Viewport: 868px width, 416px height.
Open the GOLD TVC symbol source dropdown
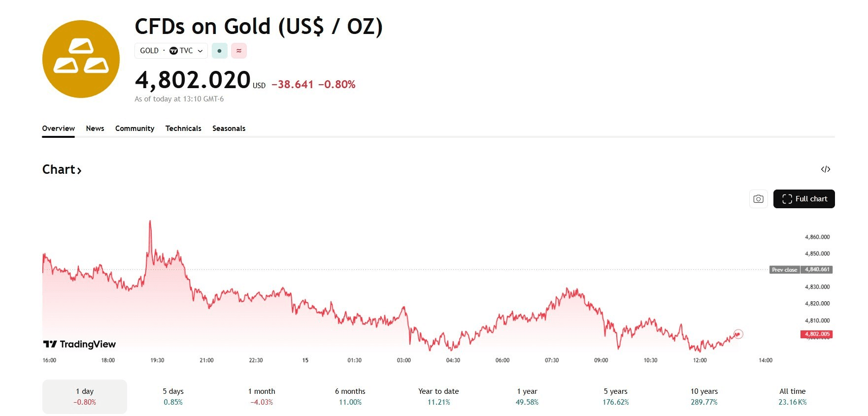click(171, 51)
